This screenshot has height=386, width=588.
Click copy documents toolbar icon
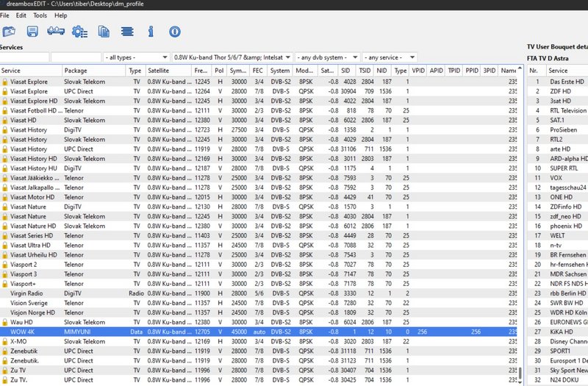point(104,32)
